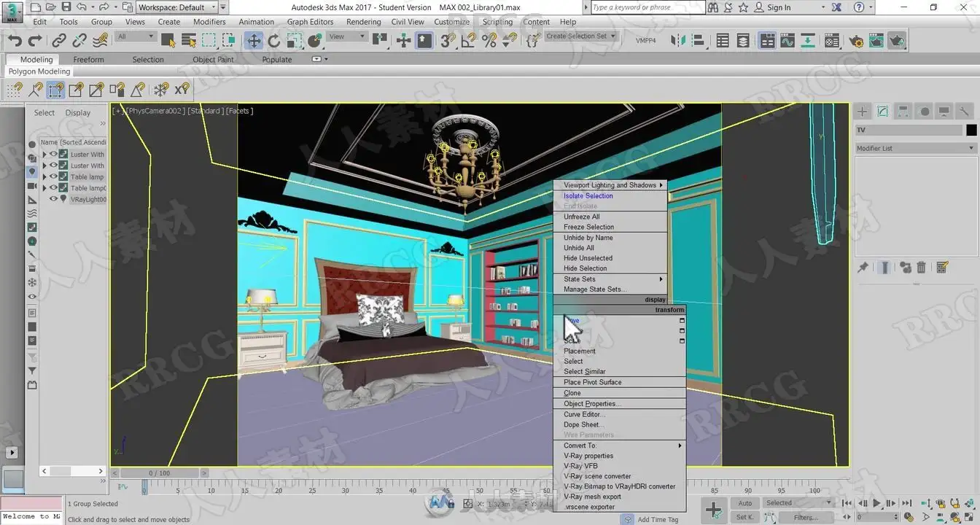980x525 pixels.
Task: Expand State Sets submenu
Action: 610,279
